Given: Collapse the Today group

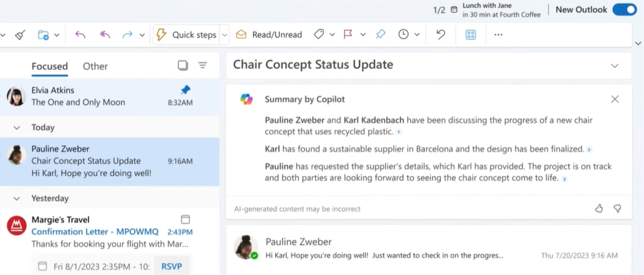Looking at the screenshot, I should coord(17,128).
